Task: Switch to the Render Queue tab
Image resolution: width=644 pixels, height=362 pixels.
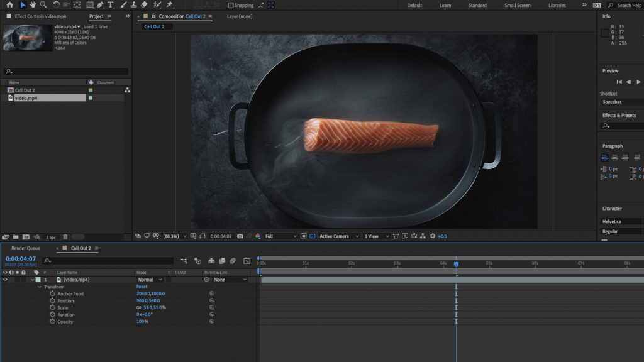Action: (26, 248)
